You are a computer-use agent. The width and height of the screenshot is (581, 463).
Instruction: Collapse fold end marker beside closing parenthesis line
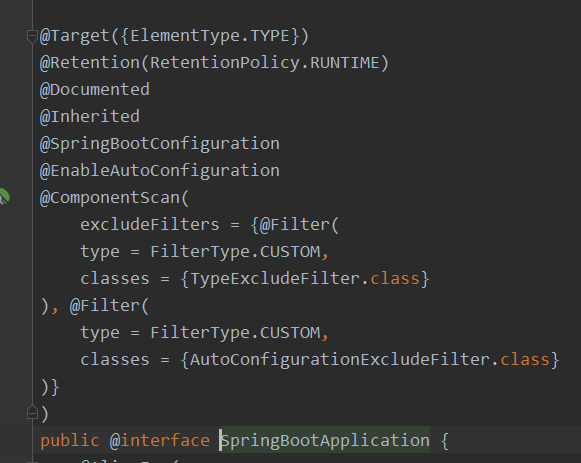(x=32, y=413)
